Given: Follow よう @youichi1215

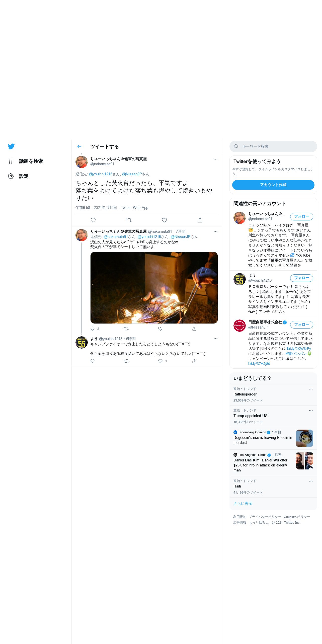Looking at the screenshot, I should tap(302, 278).
